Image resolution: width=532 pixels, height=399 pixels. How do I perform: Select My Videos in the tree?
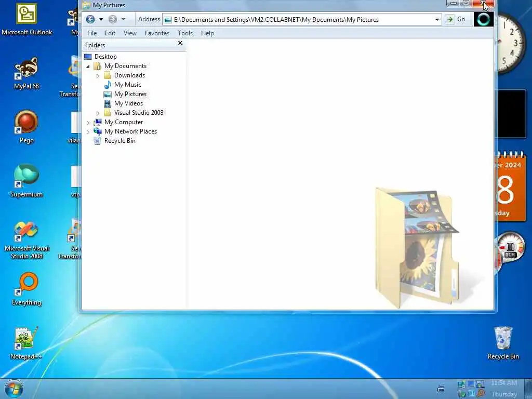(x=129, y=103)
